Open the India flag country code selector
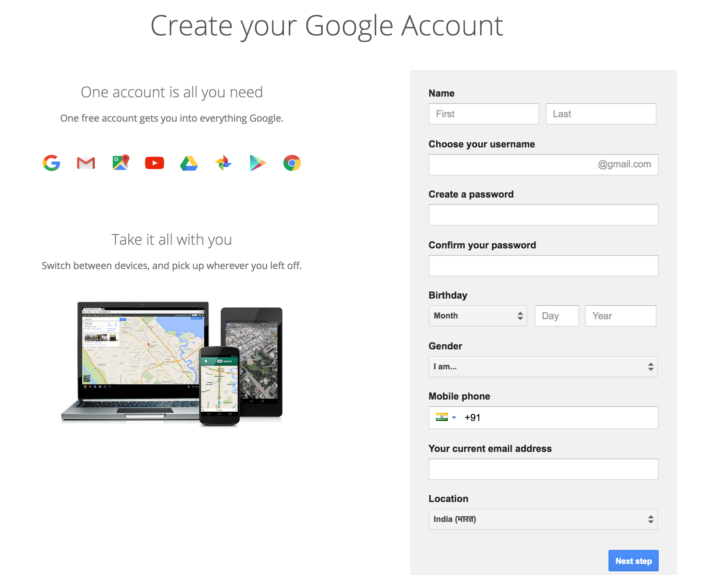Viewport: 728px width, 575px height. coord(446,417)
